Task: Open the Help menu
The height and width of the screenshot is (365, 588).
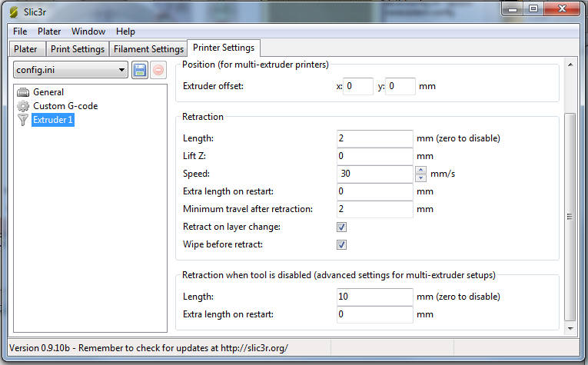Action: click(125, 32)
